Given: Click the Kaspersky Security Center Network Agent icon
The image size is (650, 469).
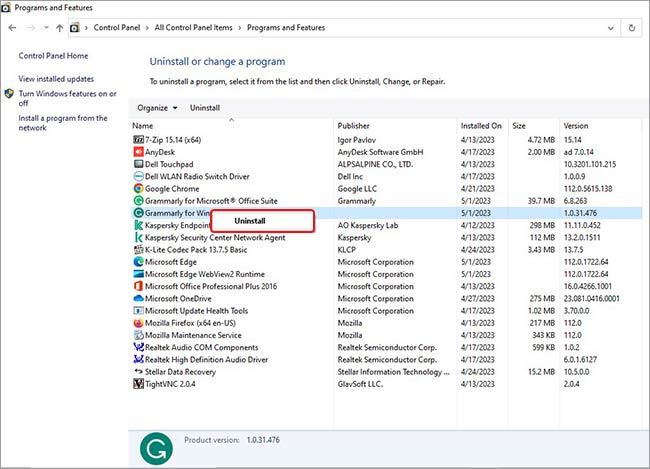Looking at the screenshot, I should pyautogui.click(x=138, y=238).
